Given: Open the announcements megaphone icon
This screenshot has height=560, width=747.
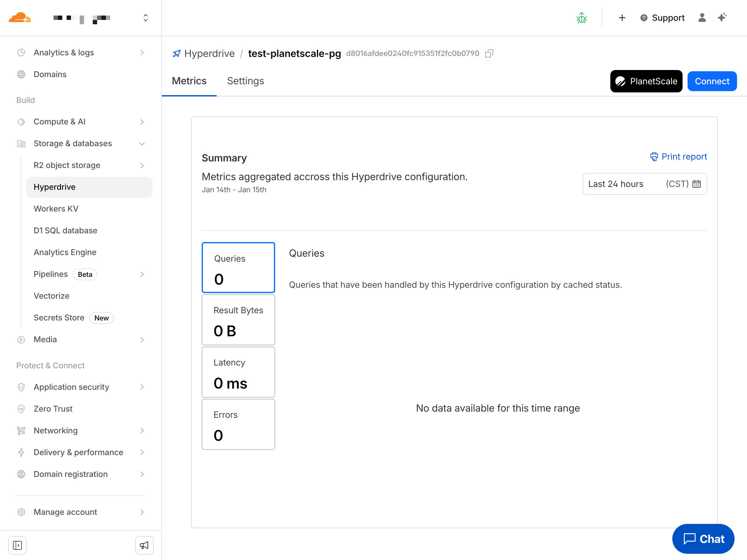Looking at the screenshot, I should point(144,545).
